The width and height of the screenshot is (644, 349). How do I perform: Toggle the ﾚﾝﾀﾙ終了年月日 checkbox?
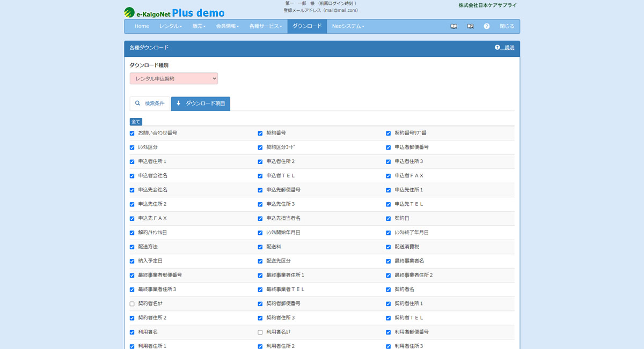389,233
